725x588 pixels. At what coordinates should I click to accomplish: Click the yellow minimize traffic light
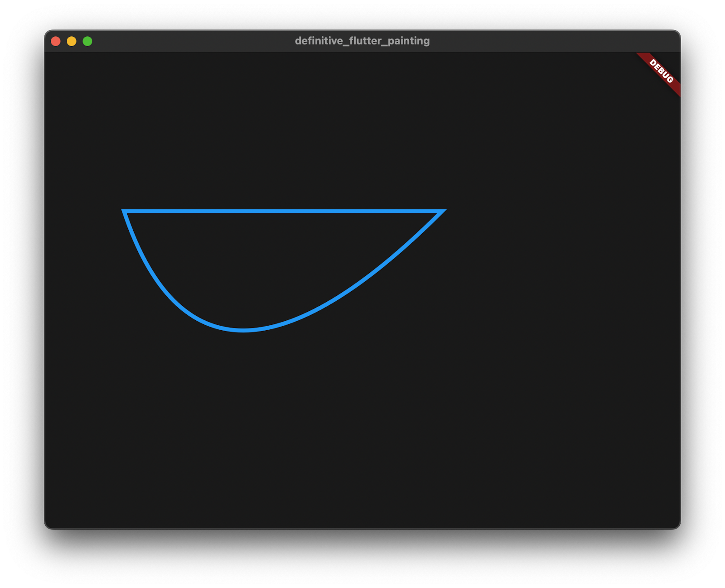(x=71, y=41)
